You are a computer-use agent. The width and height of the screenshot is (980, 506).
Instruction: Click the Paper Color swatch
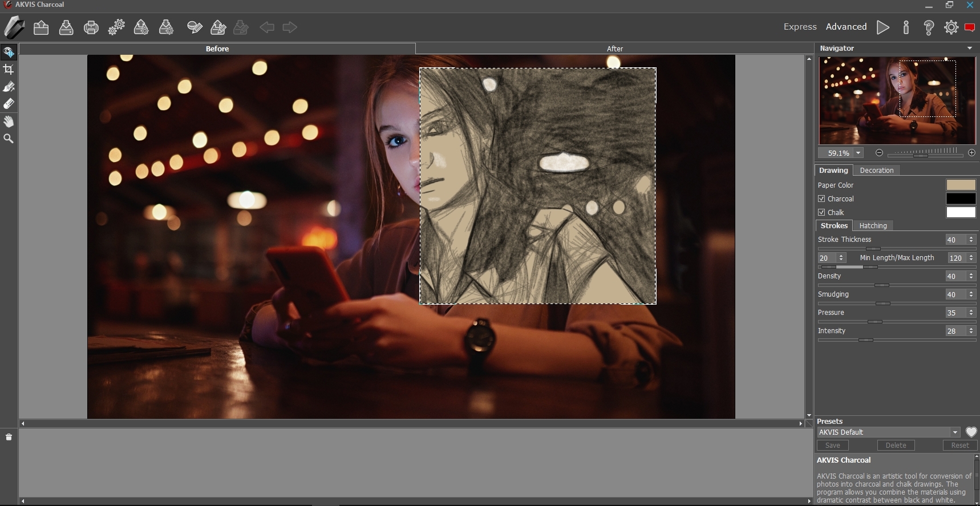[961, 185]
